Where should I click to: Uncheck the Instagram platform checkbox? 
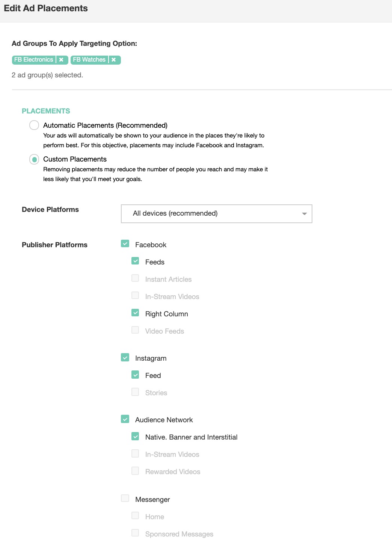125,357
